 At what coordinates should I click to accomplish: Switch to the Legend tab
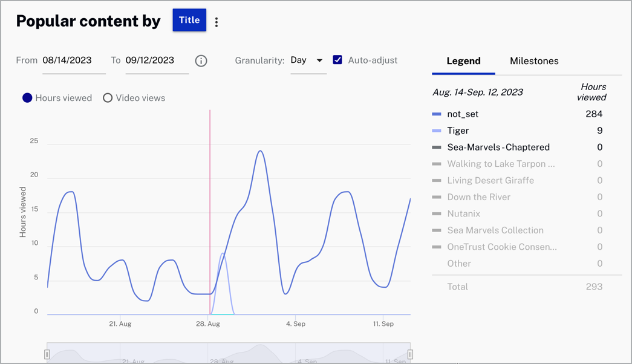point(463,61)
